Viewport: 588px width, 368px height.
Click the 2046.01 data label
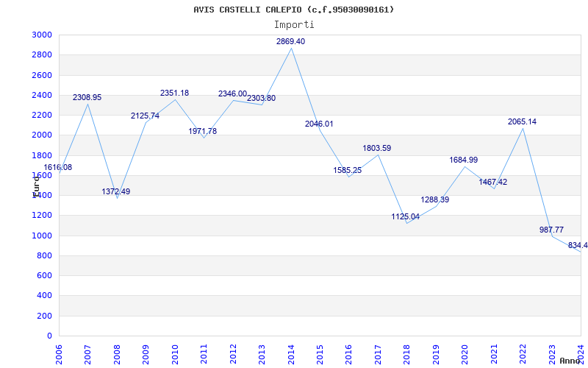[x=319, y=124]
